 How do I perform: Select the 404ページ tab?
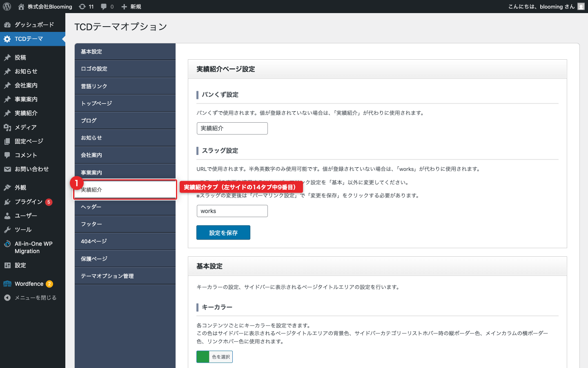tap(125, 241)
